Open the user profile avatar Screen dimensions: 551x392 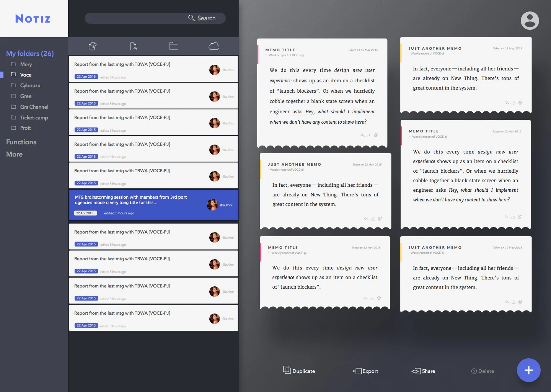[530, 21]
